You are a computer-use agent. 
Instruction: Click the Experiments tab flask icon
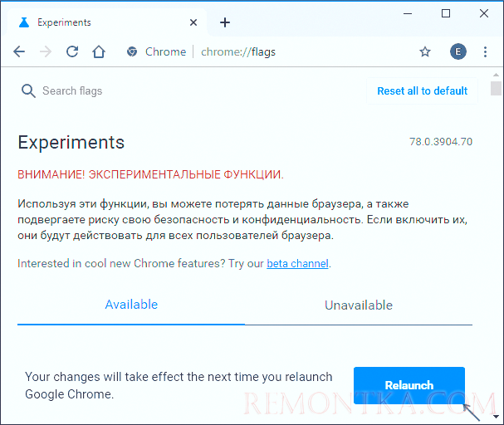coord(24,22)
